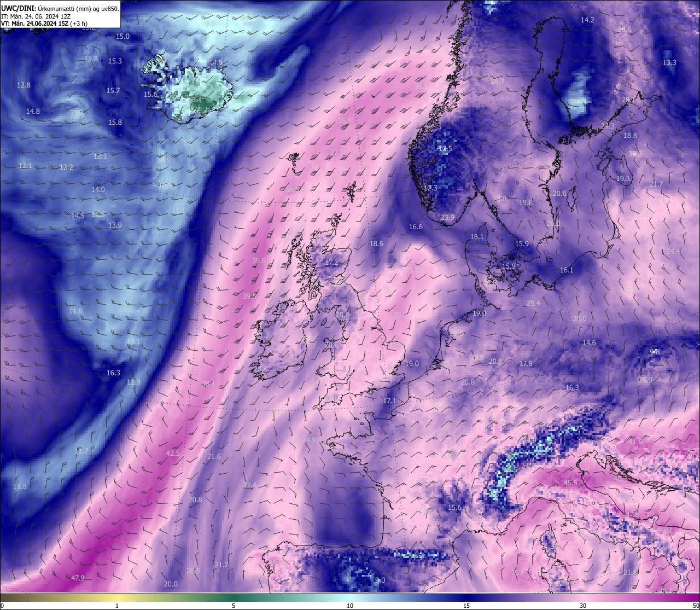Click the 39.5 value label
This screenshot has height=610, width=700.
pos(249,296)
